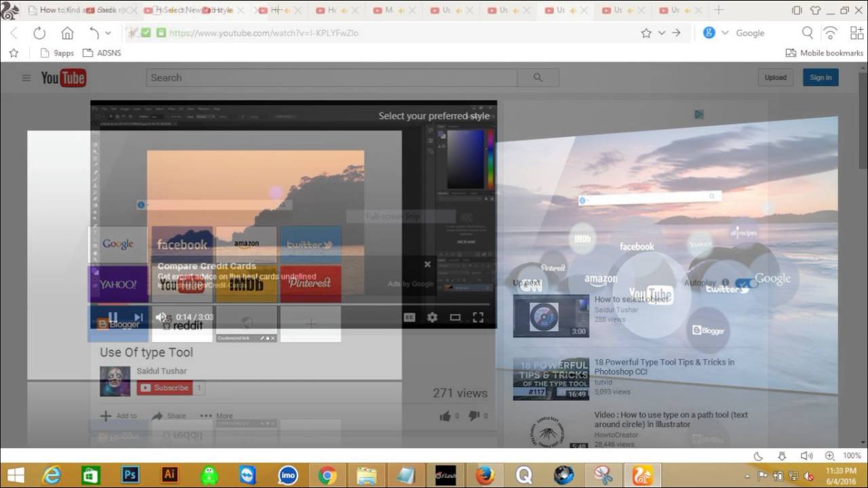Click the browser sound icon in status bar
The image size is (868, 488).
tap(806, 456)
